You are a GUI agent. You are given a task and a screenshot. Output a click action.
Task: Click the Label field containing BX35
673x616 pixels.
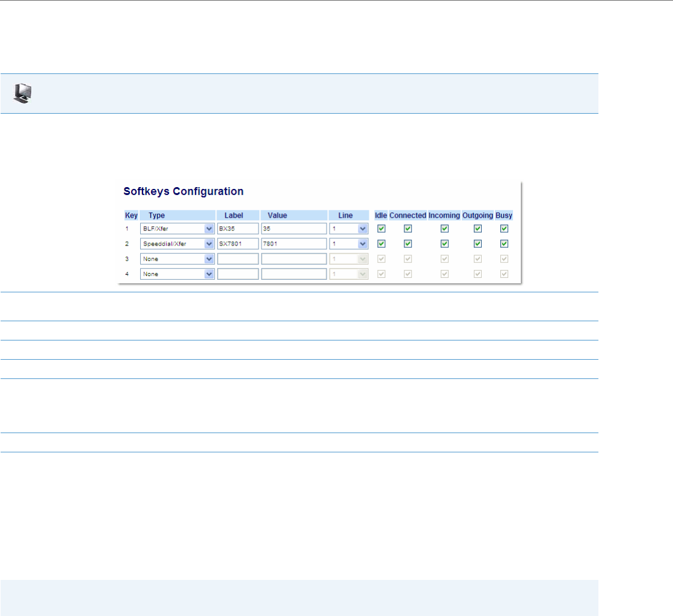(x=238, y=229)
